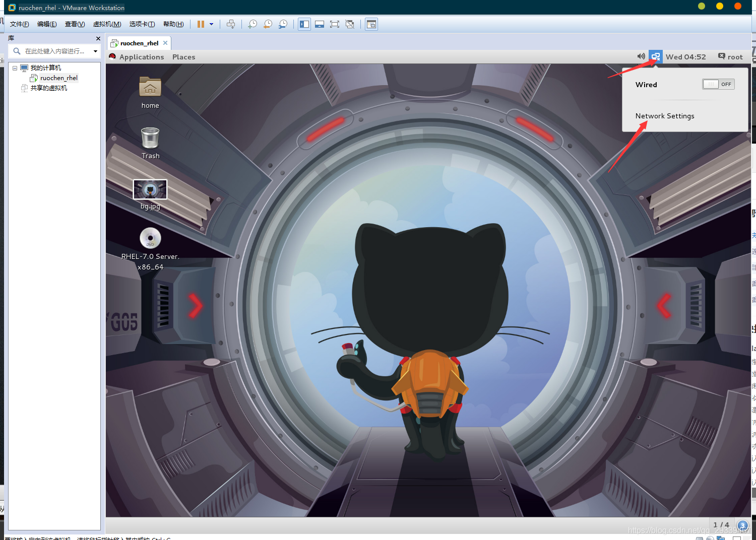
Task: Close the library panel
Action: (x=98, y=38)
